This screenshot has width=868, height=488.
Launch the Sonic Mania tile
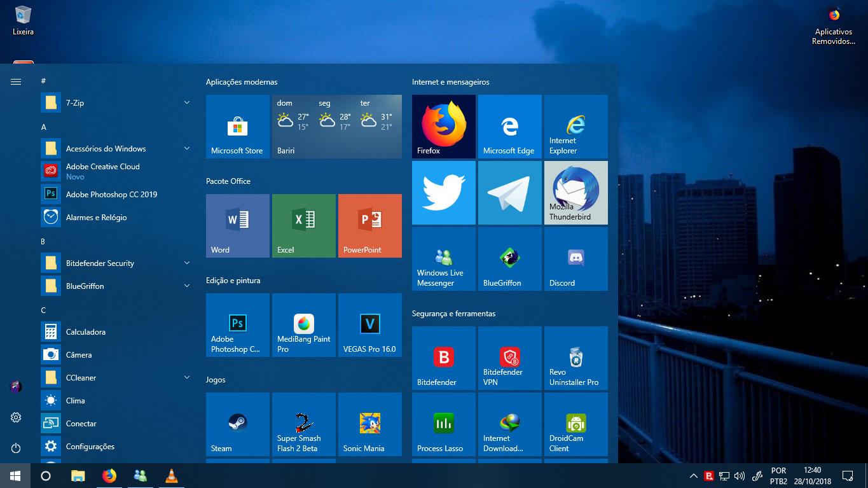click(370, 424)
